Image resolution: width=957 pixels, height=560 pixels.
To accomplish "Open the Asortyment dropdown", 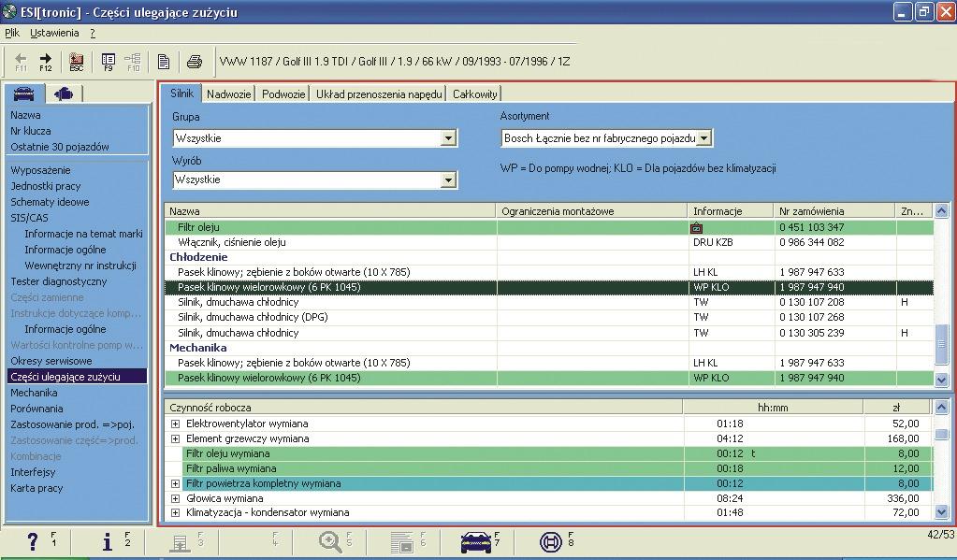I will click(703, 138).
